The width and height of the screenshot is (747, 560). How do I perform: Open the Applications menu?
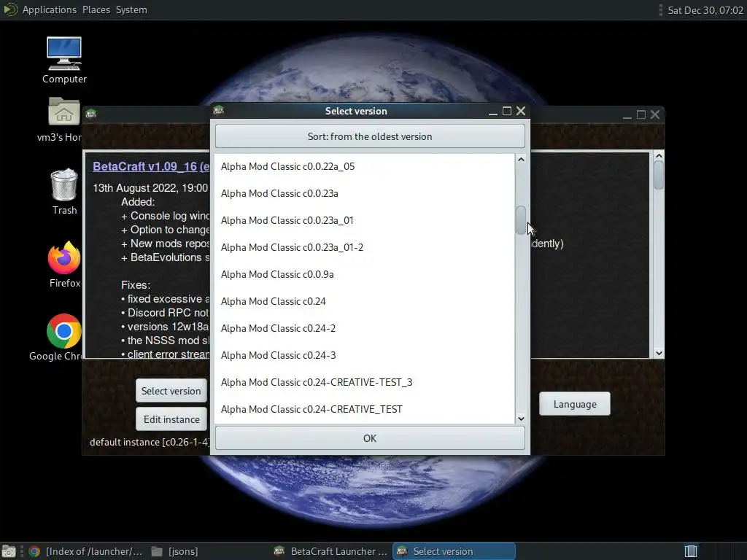(x=49, y=9)
